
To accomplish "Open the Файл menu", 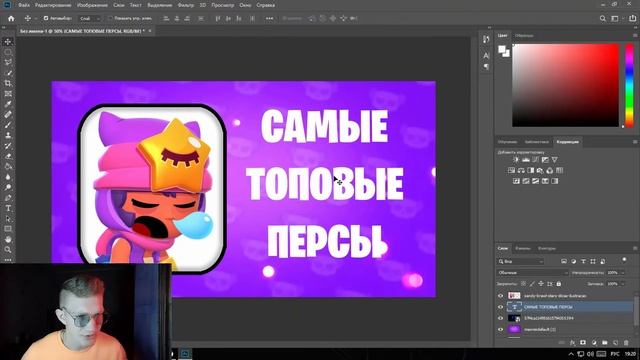I will pyautogui.click(x=24, y=5).
